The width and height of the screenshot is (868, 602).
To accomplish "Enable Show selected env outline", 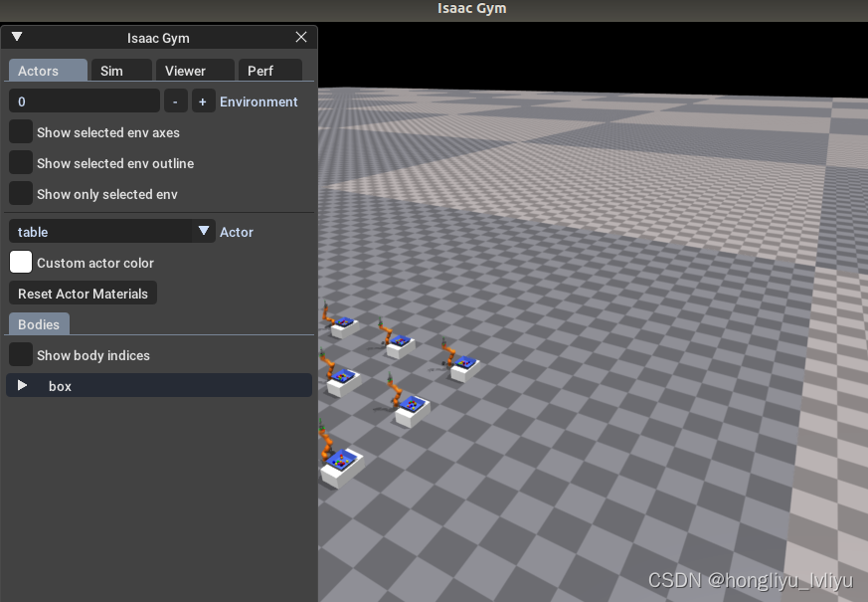I will pos(21,163).
